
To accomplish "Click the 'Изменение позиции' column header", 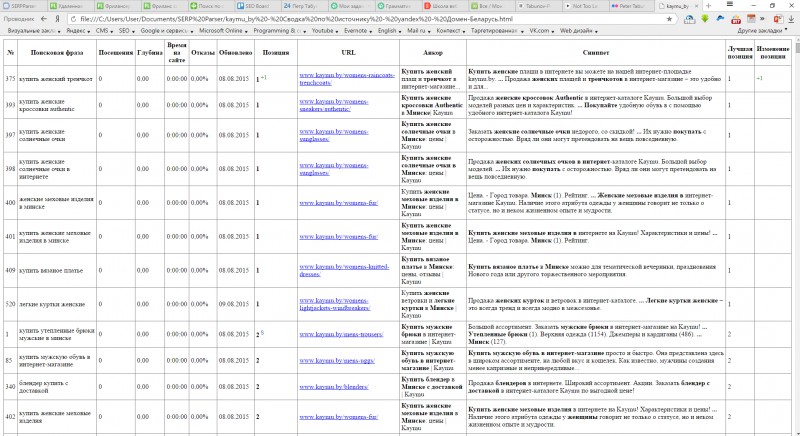I will [x=773, y=53].
